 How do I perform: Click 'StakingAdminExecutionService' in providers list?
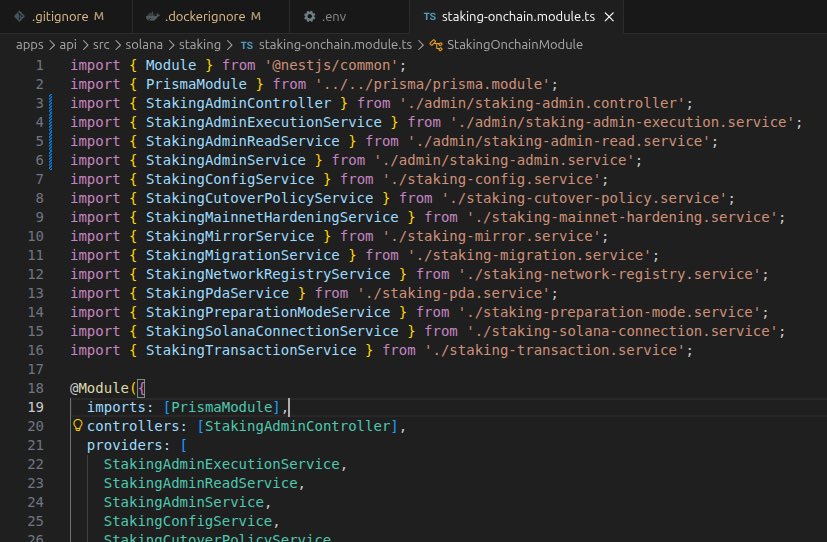pos(222,464)
